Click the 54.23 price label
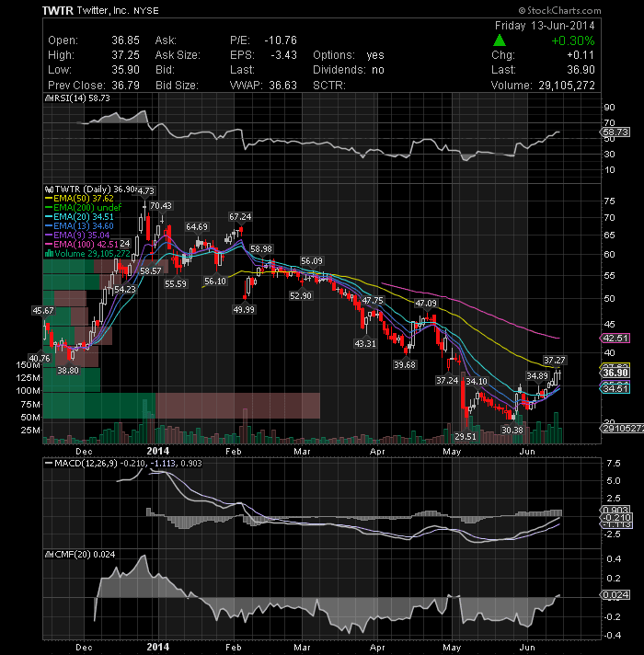644x655 pixels. (x=125, y=289)
